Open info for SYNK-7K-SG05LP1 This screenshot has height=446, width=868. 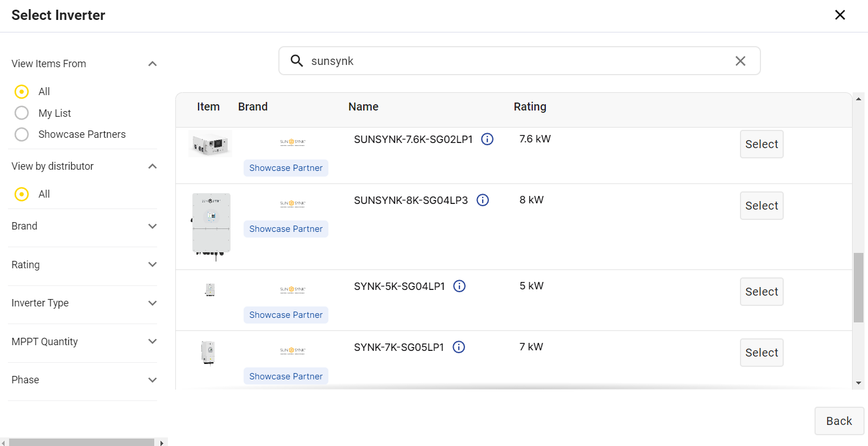459,347
